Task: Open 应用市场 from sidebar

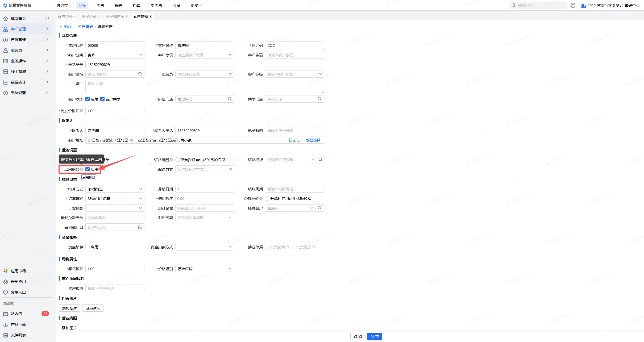Action: [18, 271]
